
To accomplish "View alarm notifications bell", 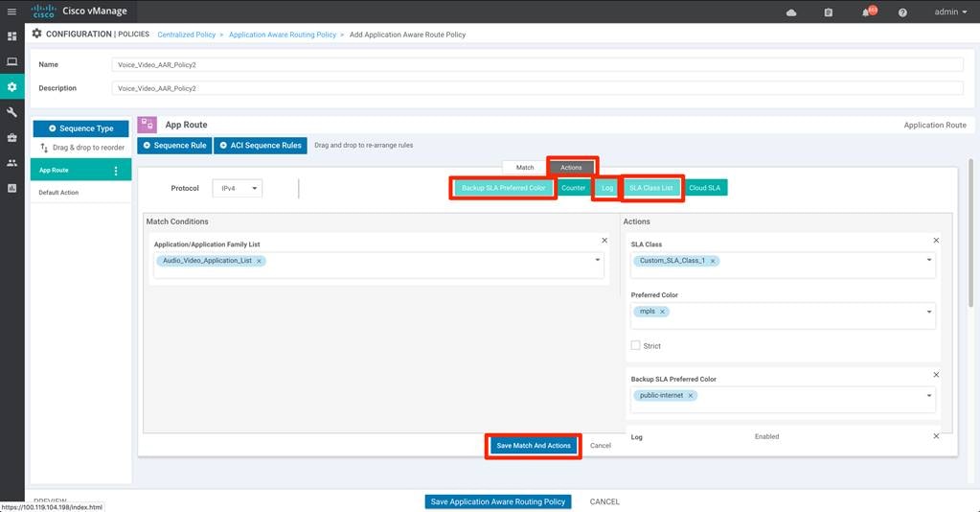I will click(x=866, y=12).
